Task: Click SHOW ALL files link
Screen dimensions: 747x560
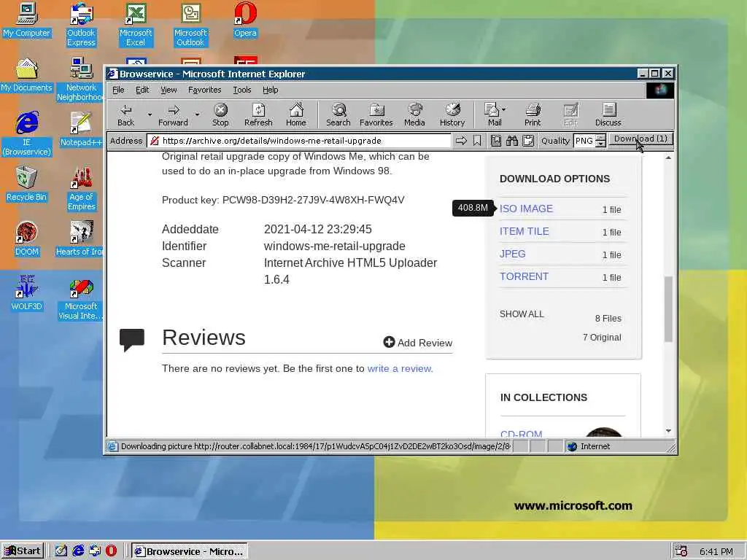Action: [x=522, y=314]
